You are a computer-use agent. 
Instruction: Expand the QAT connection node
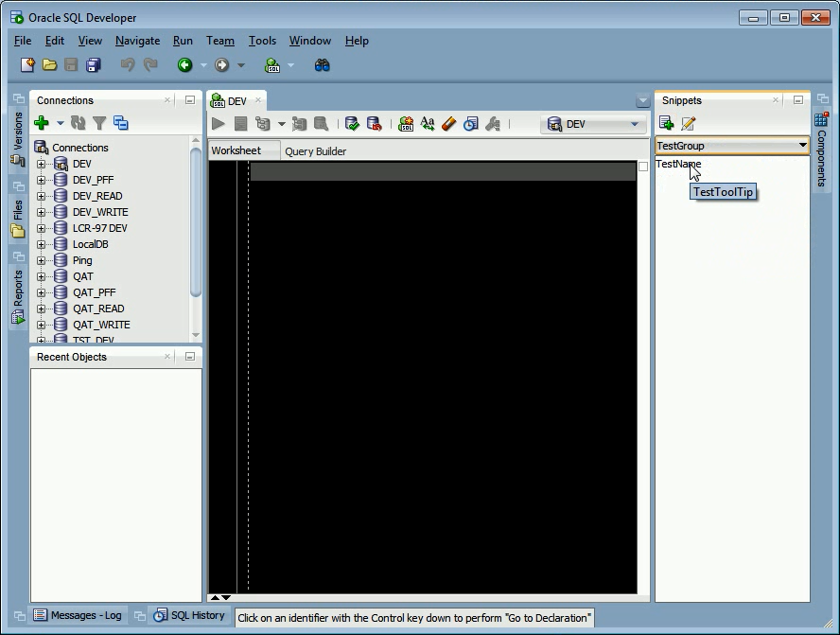(x=41, y=276)
